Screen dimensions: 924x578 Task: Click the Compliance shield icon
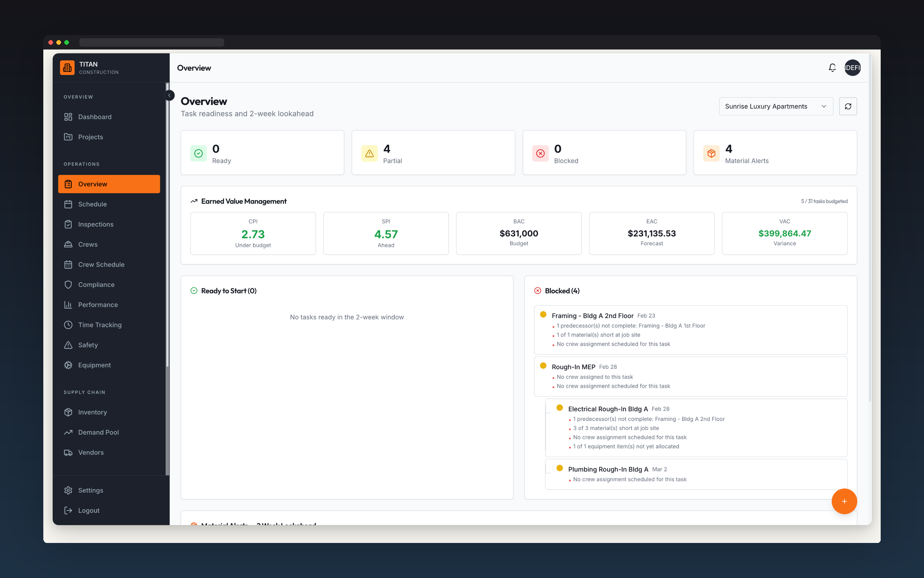point(68,284)
